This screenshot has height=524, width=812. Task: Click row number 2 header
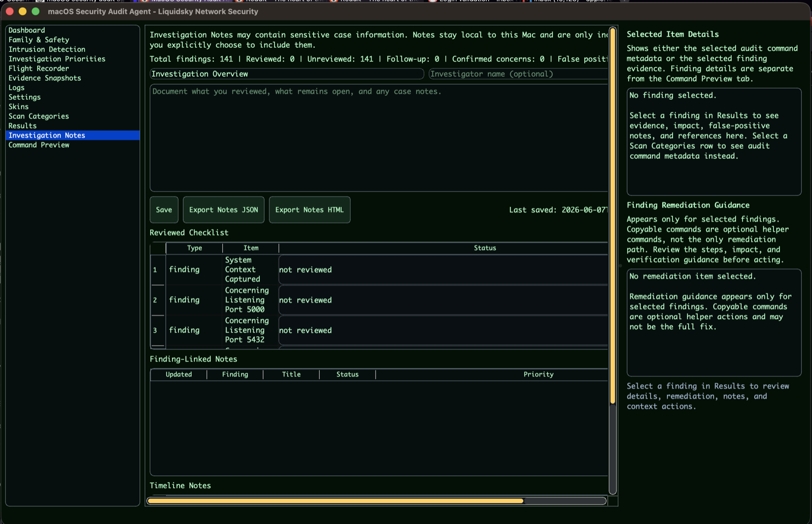(x=158, y=300)
